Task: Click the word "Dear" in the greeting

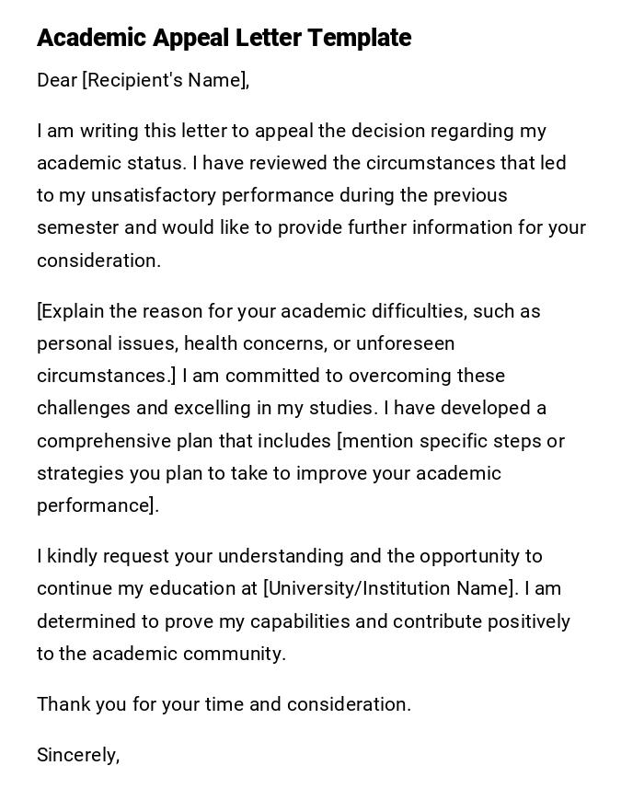Action: click(57, 80)
